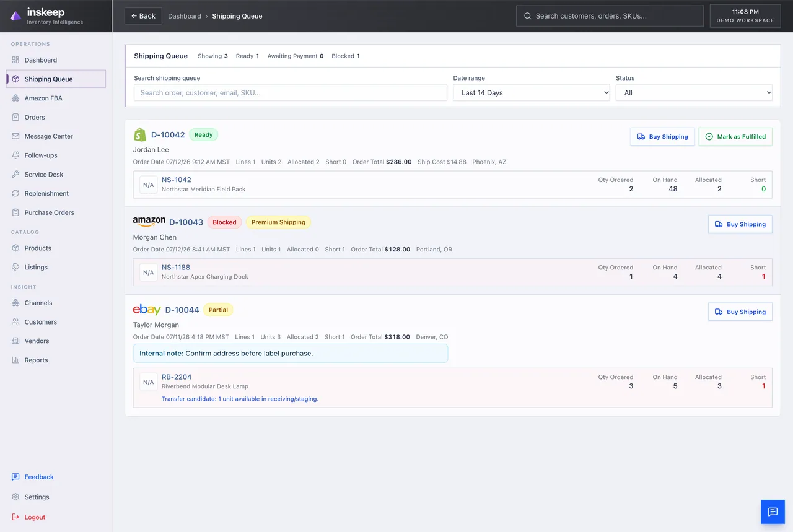Go to Amazon FBA page
The width and height of the screenshot is (793, 532).
pyautogui.click(x=56, y=98)
